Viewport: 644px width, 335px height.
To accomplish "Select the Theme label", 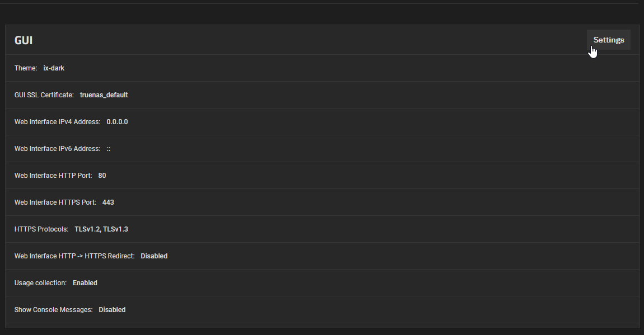I will (26, 68).
